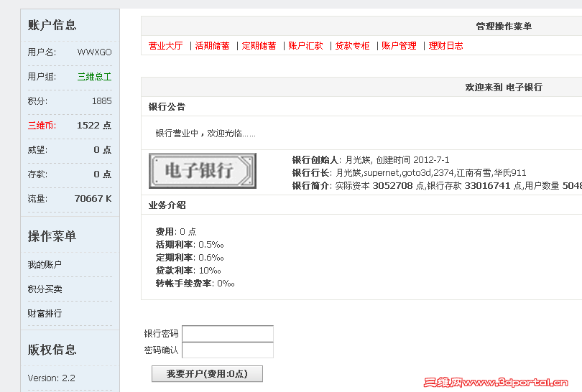Click the 存款 0 点 row
Image resolution: width=582 pixels, height=392 pixels.
(x=70, y=174)
